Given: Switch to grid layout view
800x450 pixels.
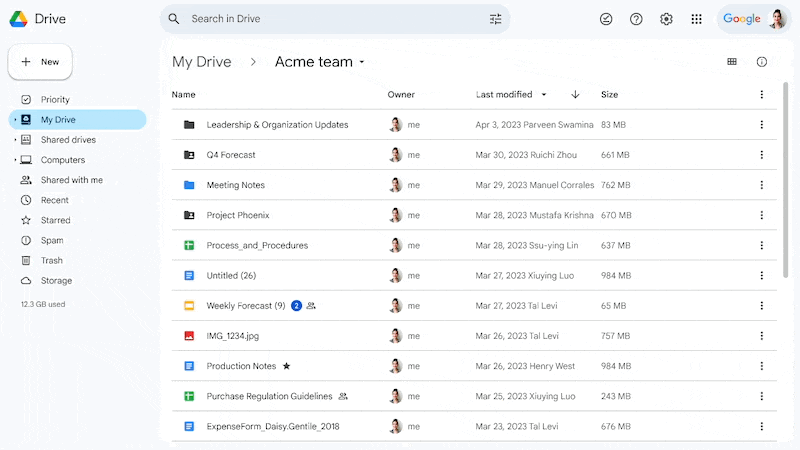Looking at the screenshot, I should (x=732, y=62).
